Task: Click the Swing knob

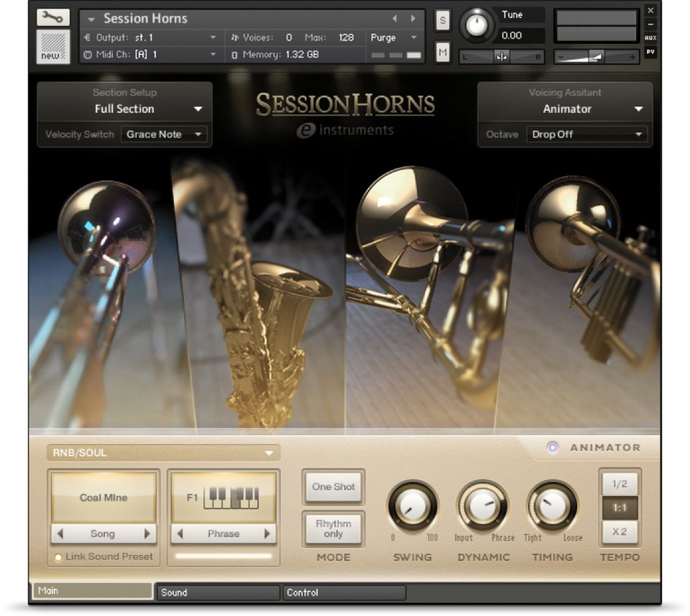Action: point(412,507)
